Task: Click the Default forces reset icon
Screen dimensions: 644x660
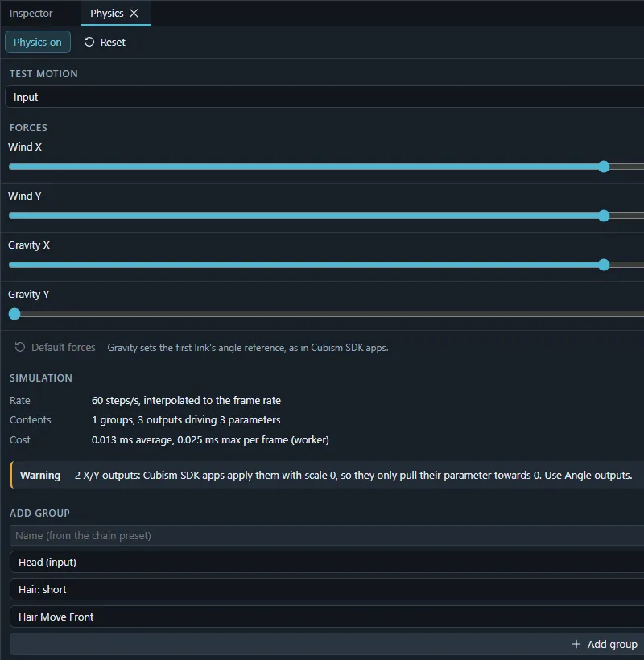Action: (20, 347)
